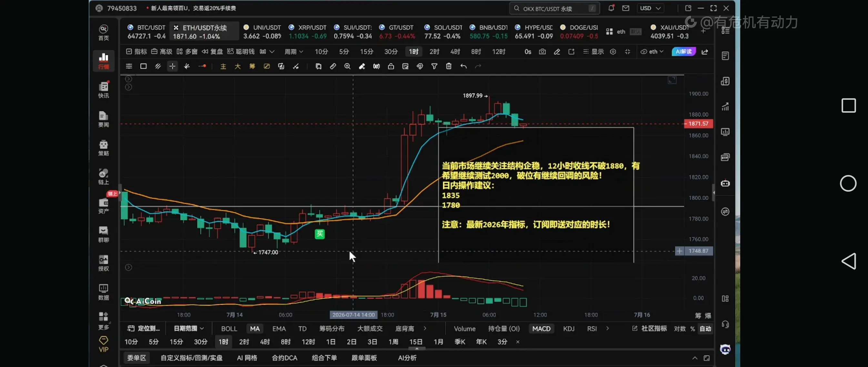This screenshot has width=868, height=367.
Task: Toggle the BOLL indicator
Action: [x=229, y=329]
